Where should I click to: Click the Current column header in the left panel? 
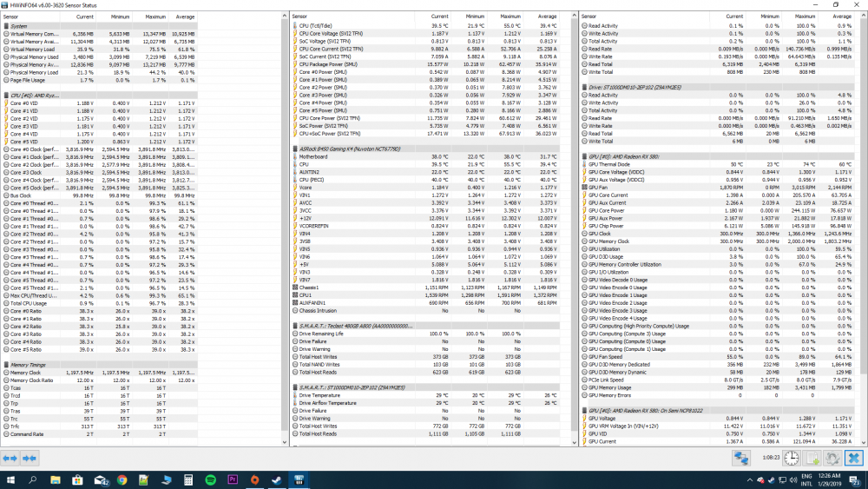point(79,17)
